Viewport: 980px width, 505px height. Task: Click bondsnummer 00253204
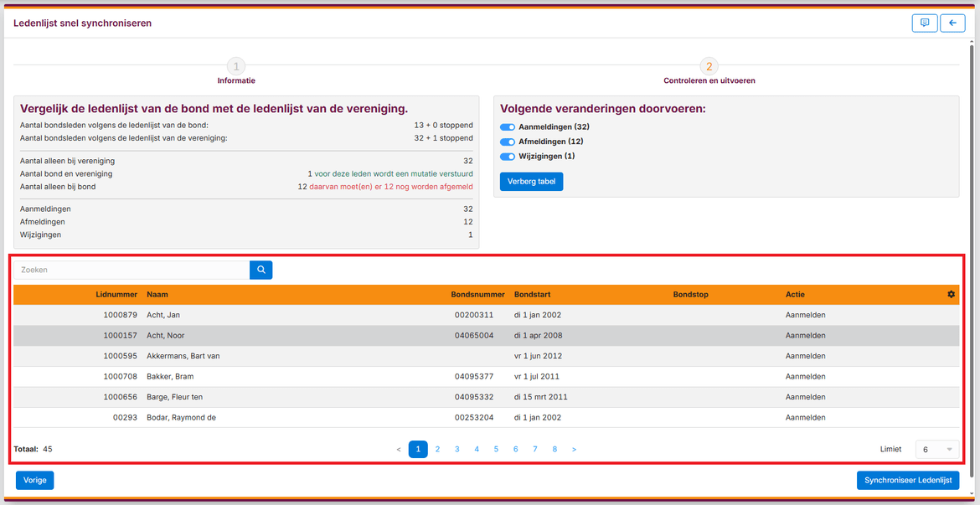coord(474,418)
